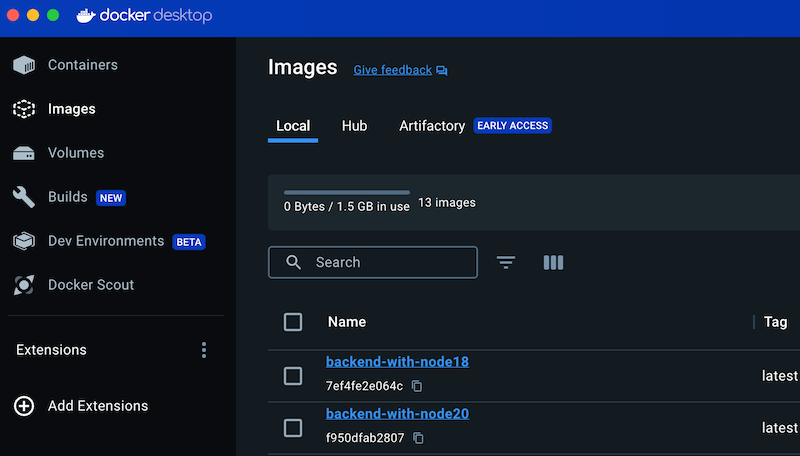
Task: Click the Add Extensions plus icon
Action: 24,406
